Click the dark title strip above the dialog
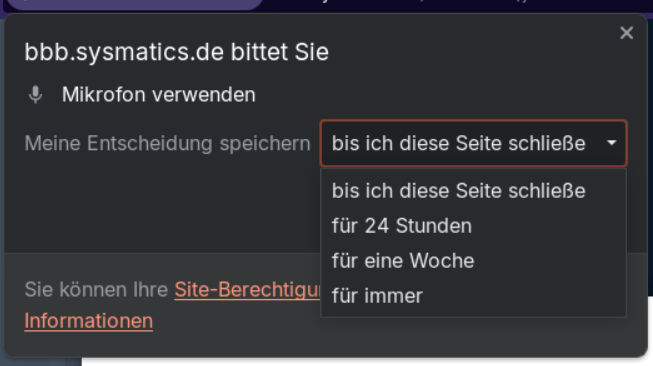Screen dimensions: 653x366 (x=458, y=5)
